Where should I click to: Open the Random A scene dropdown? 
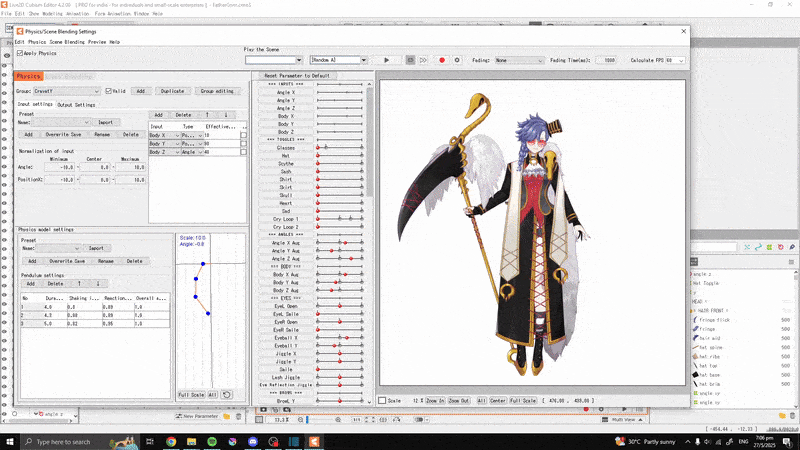coord(338,60)
